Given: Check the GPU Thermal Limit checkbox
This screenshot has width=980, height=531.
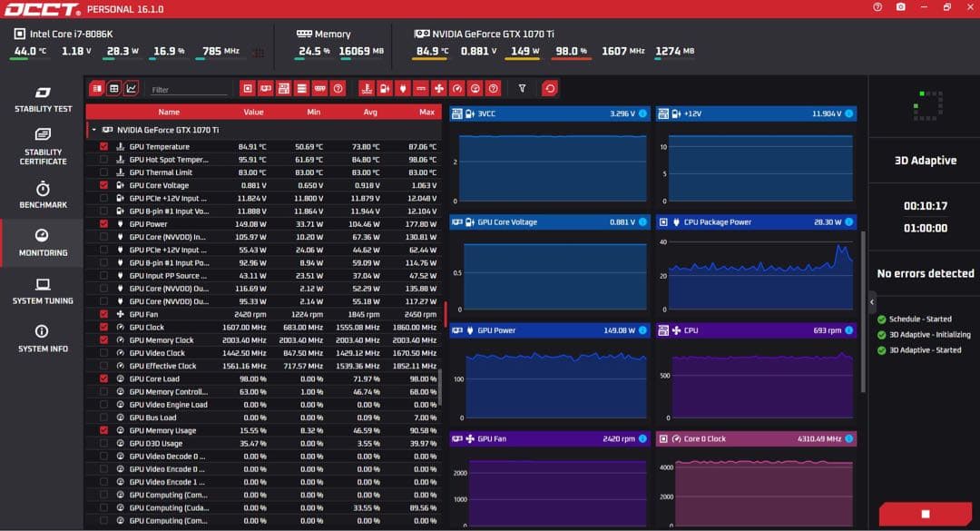Looking at the screenshot, I should pyautogui.click(x=103, y=172).
